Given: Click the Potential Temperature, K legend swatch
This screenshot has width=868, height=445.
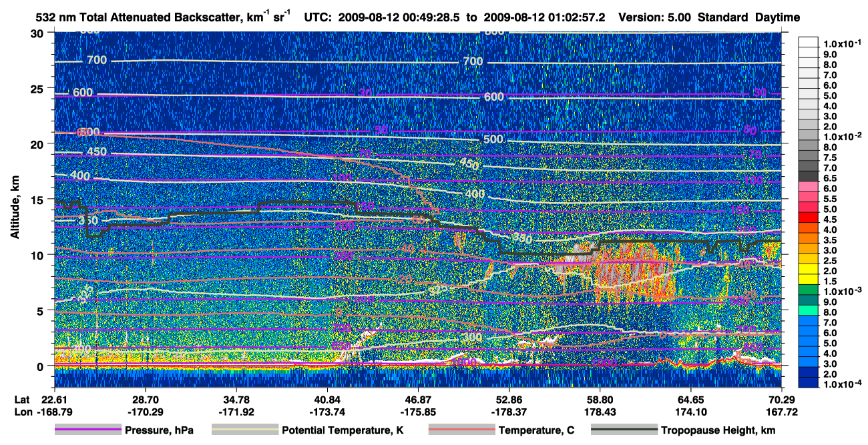Looking at the screenshot, I should point(245,430).
